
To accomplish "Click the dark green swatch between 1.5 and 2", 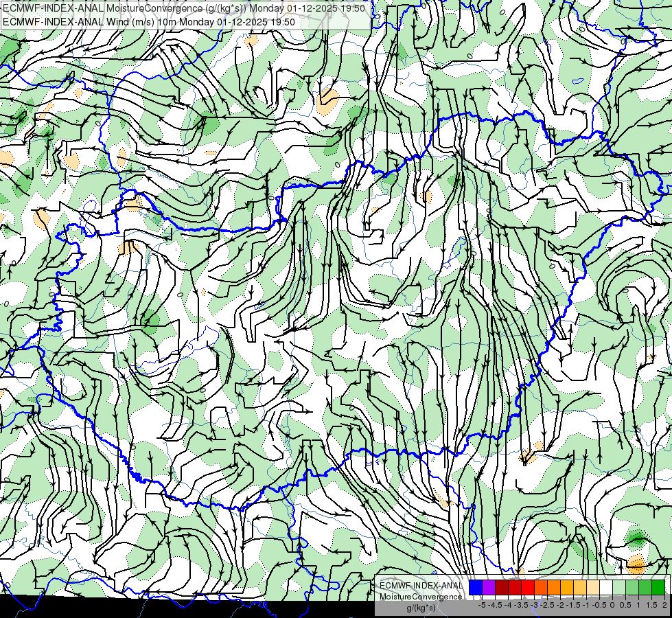I will [658, 588].
